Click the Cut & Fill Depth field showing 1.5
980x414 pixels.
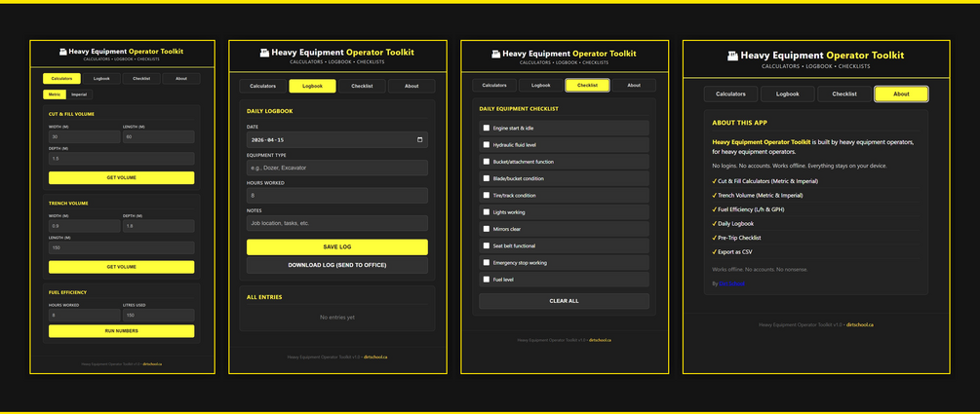121,159
